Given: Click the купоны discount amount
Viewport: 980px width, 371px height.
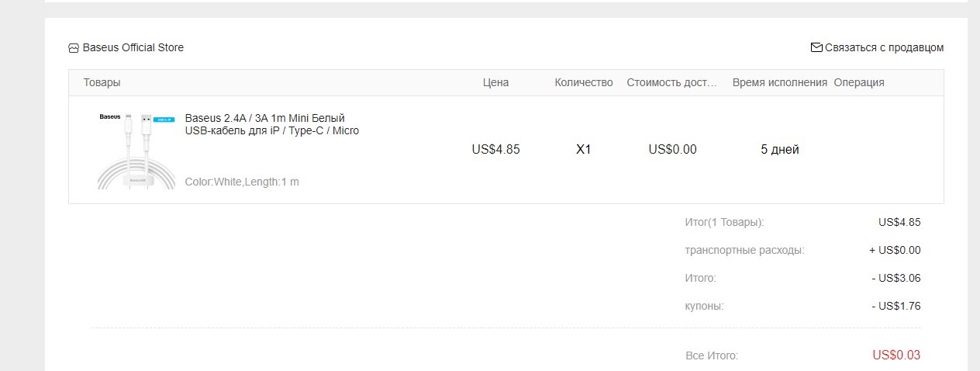Looking at the screenshot, I should 896,306.
